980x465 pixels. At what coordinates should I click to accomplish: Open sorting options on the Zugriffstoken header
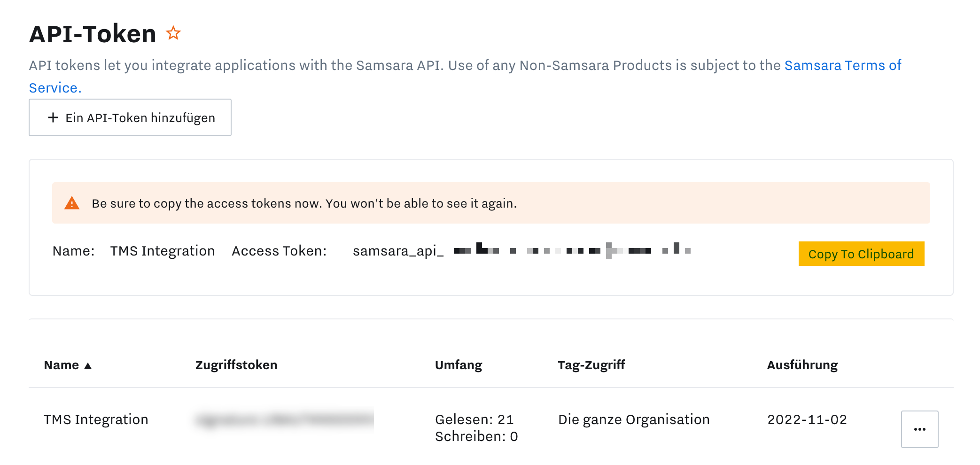point(236,365)
